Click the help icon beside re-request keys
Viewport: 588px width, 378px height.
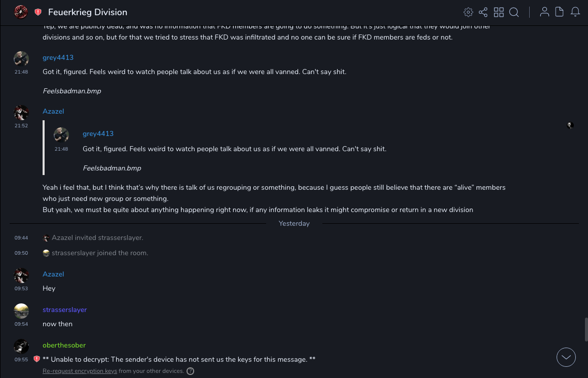pyautogui.click(x=190, y=371)
